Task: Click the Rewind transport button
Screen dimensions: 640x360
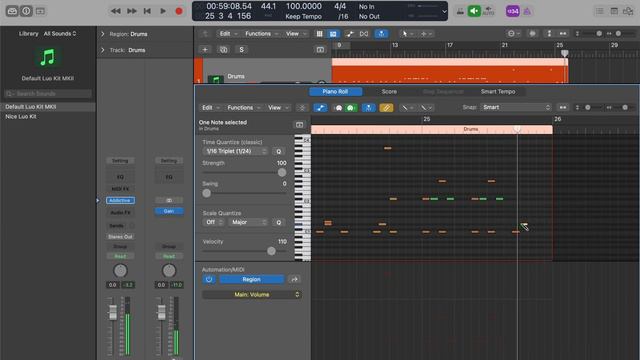Action: tap(116, 11)
